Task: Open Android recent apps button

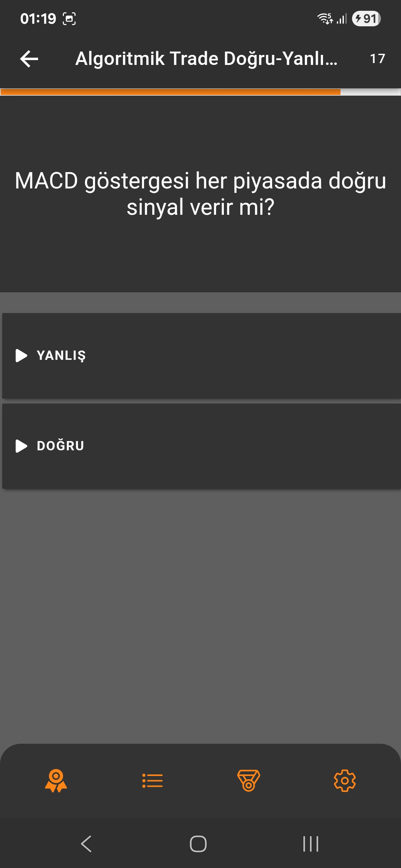Action: [311, 844]
